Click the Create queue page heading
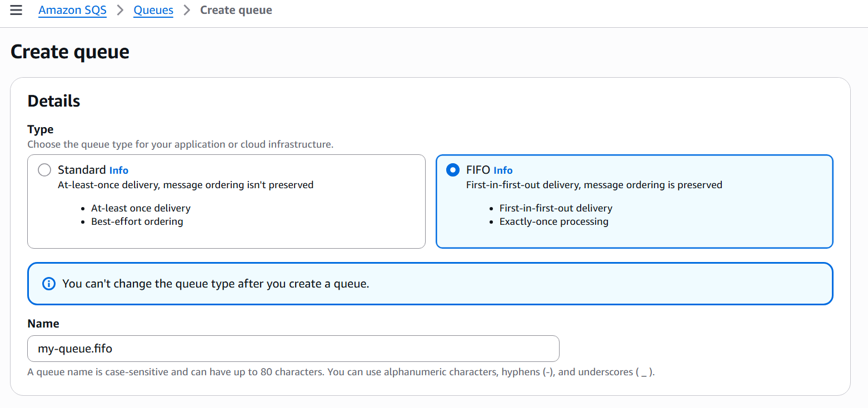 click(x=69, y=51)
